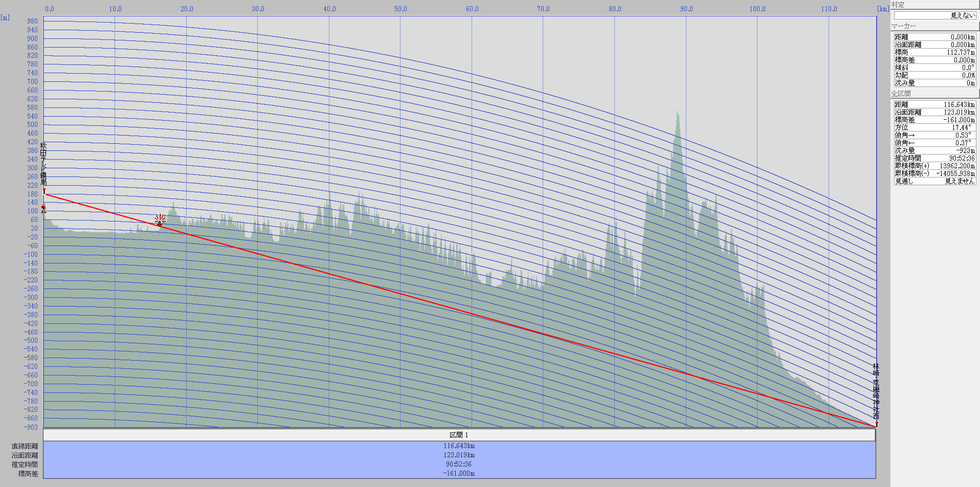Select the marker 標高 112.737m row

tap(934, 52)
